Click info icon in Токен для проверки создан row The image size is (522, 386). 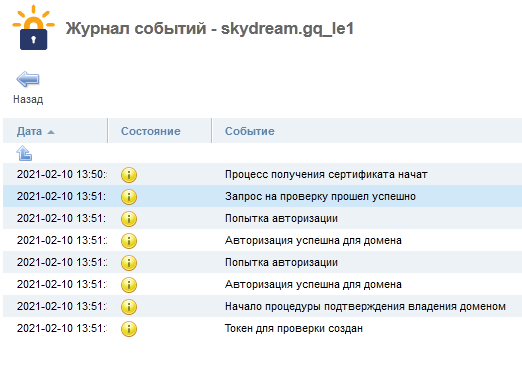pos(129,329)
